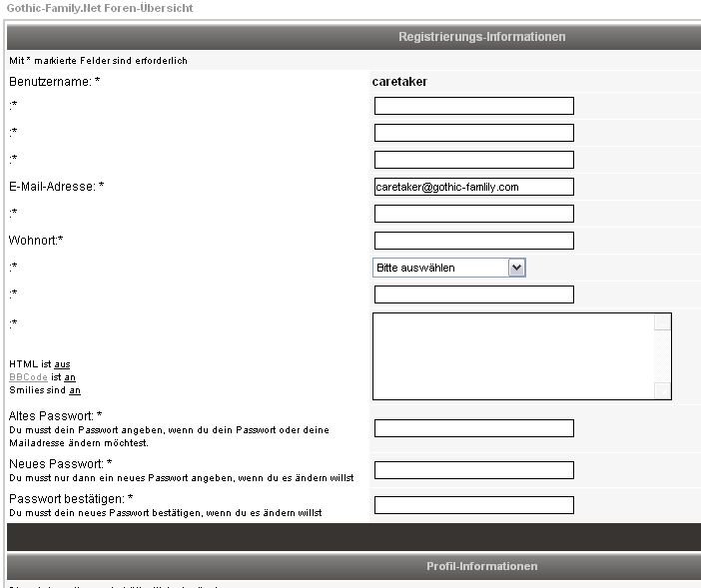This screenshot has height=588, width=701.
Task: Click the text area's scroll up arrow
Action: (x=663, y=321)
